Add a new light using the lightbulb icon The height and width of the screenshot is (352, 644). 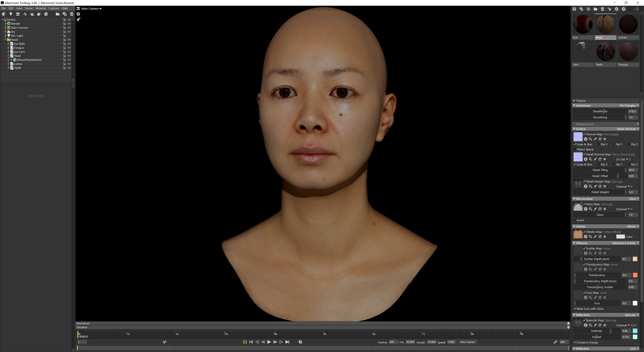coord(11,14)
